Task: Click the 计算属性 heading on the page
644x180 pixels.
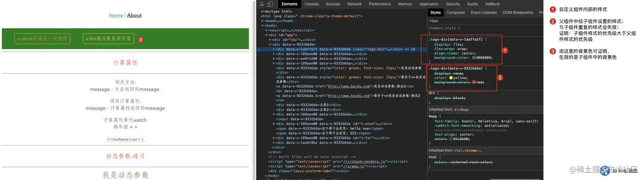Action: pyautogui.click(x=125, y=63)
